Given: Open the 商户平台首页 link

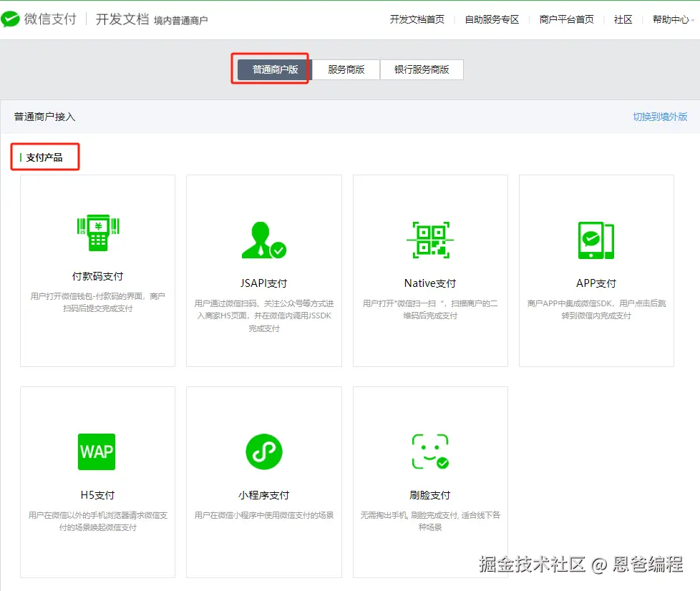Looking at the screenshot, I should click(x=565, y=20).
